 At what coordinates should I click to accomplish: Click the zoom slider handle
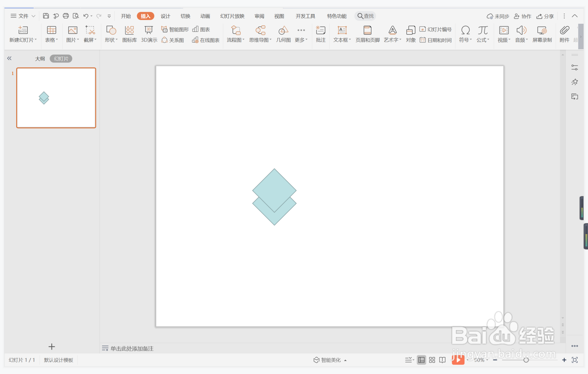click(x=526, y=360)
